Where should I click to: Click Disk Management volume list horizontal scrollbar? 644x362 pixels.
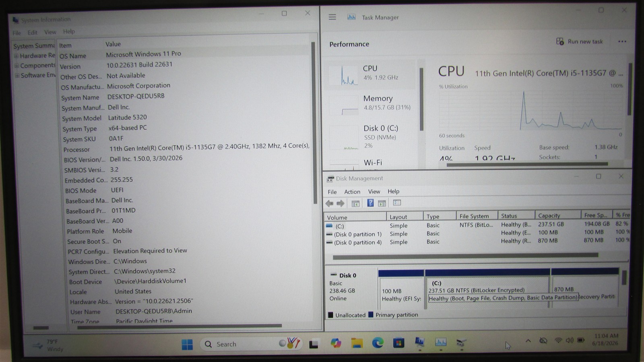[465, 255]
